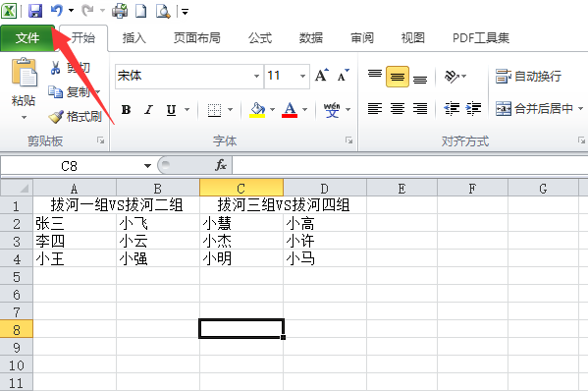Toggle bold formatting
Screen dimensions: 588x391
click(127, 110)
